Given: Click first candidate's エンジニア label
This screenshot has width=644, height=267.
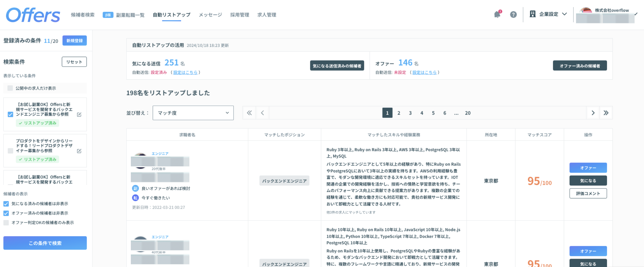Looking at the screenshot, I should (x=160, y=154).
